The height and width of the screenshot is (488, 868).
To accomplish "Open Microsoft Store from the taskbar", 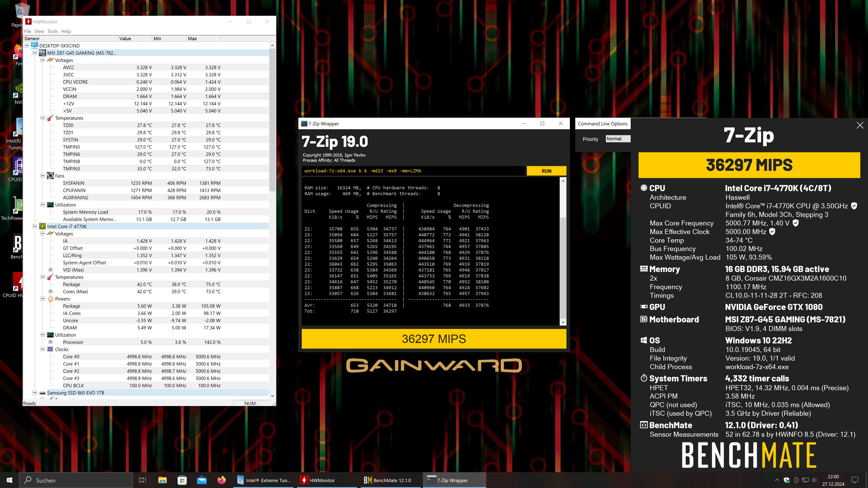I will tap(182, 480).
